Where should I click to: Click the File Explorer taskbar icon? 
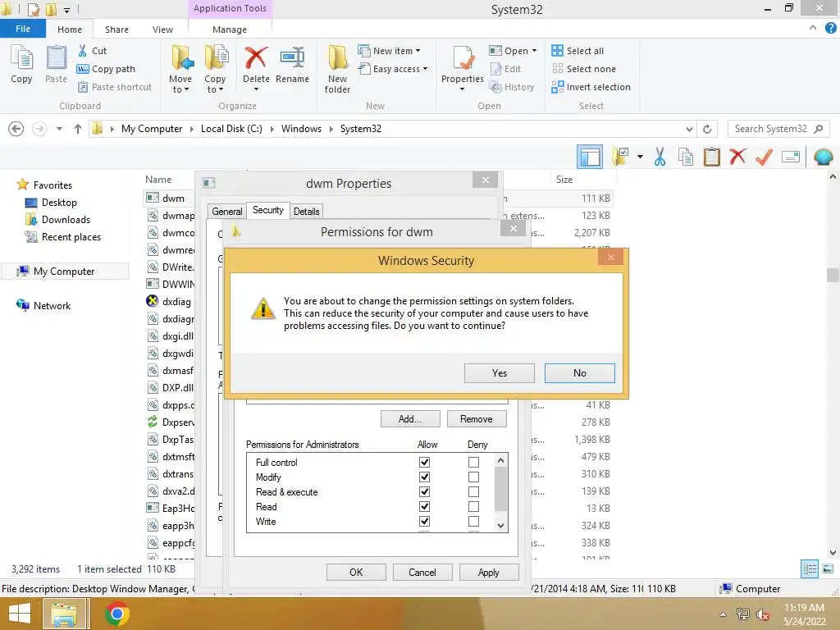(64, 614)
